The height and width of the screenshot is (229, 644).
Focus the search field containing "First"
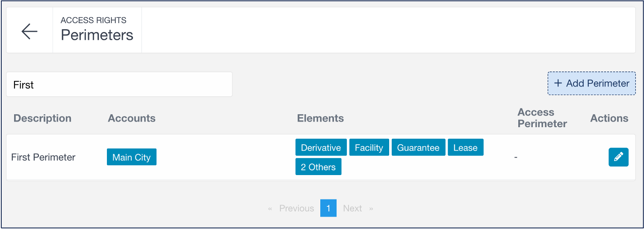[119, 85]
